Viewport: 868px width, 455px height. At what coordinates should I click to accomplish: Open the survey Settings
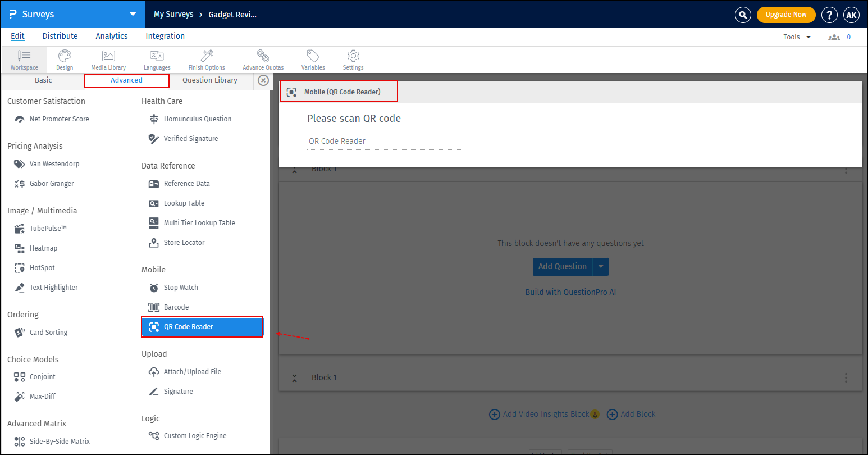tap(353, 60)
